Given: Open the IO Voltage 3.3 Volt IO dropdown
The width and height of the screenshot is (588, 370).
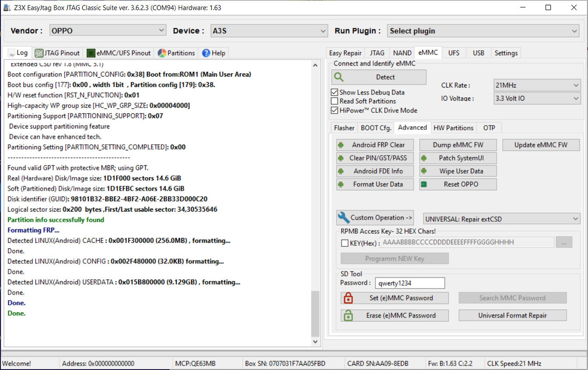Looking at the screenshot, I should tap(537, 98).
